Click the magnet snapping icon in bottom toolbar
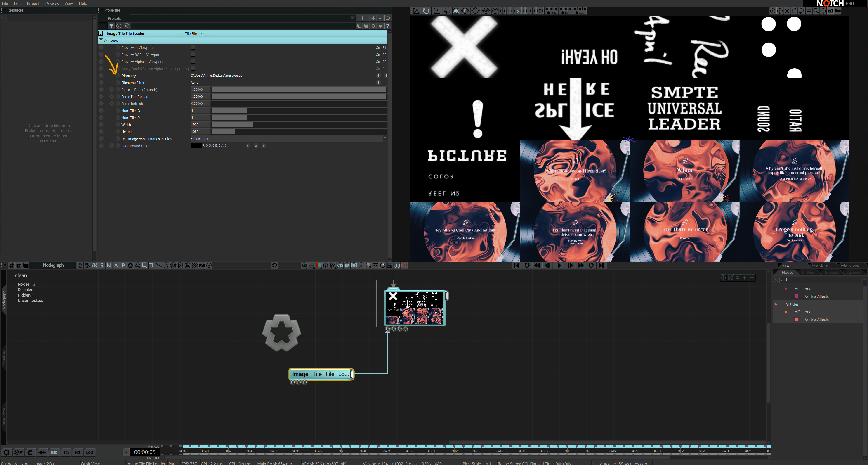 coord(30,453)
